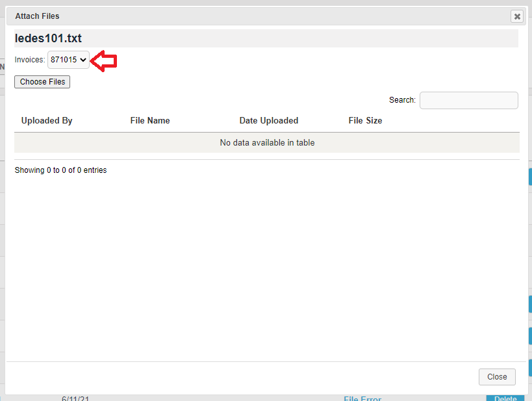Screen dimensions: 532x401
Task: Sort table by File Name column
Action: tap(150, 120)
